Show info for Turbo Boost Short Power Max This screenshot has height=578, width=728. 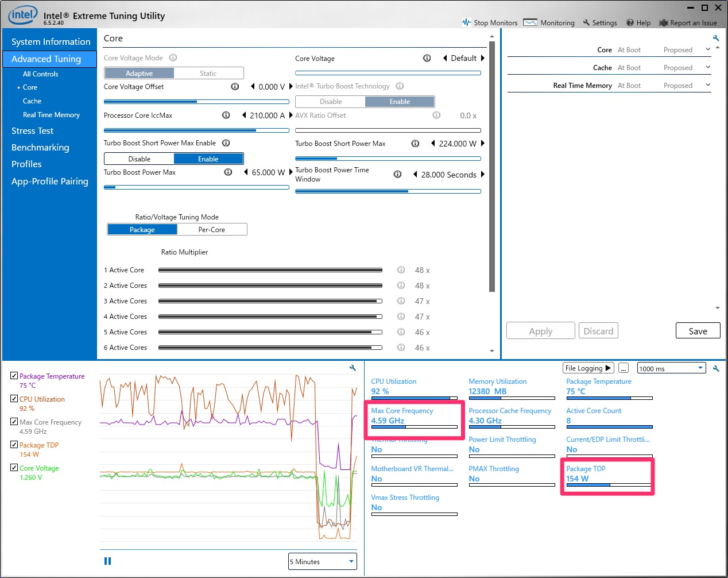point(415,144)
